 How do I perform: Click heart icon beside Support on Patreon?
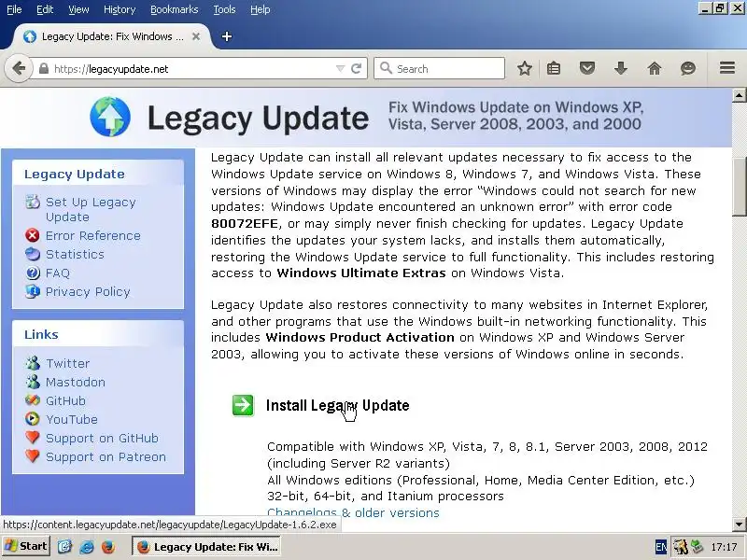tap(33, 456)
